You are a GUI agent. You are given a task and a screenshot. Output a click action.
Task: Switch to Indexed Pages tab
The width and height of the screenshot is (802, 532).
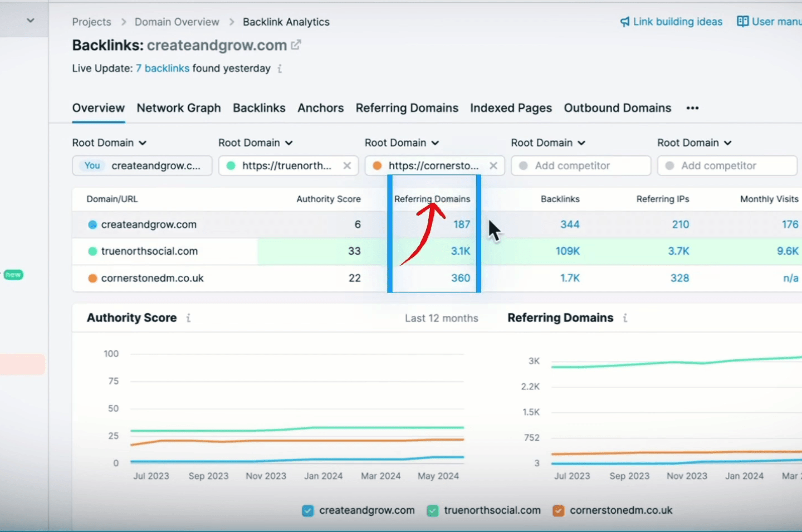(x=511, y=108)
